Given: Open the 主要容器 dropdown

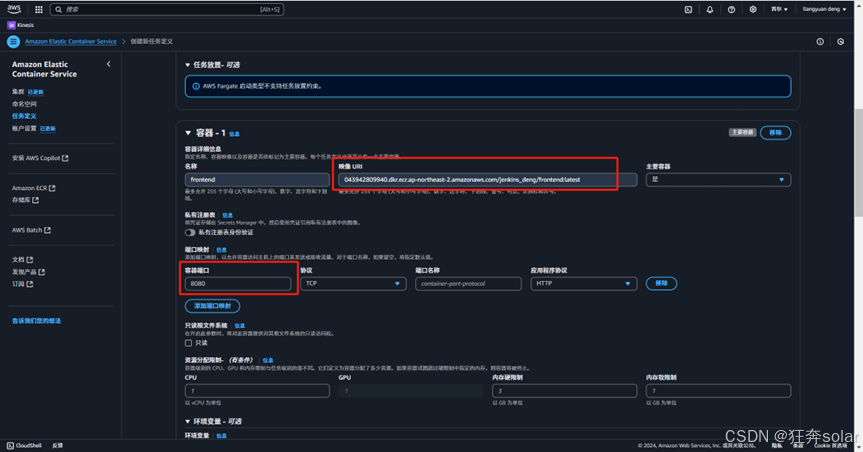Looking at the screenshot, I should tap(718, 179).
